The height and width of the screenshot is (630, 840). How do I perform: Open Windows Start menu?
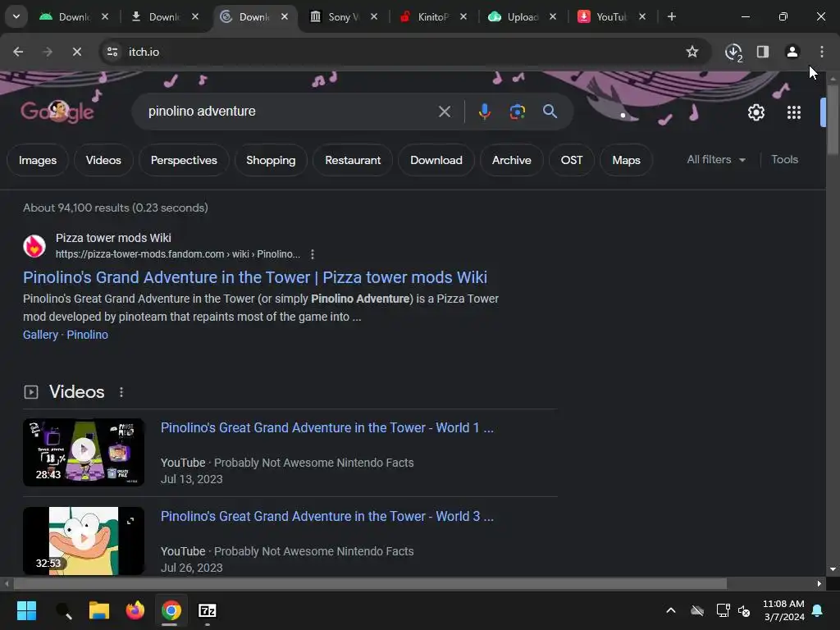click(x=26, y=610)
